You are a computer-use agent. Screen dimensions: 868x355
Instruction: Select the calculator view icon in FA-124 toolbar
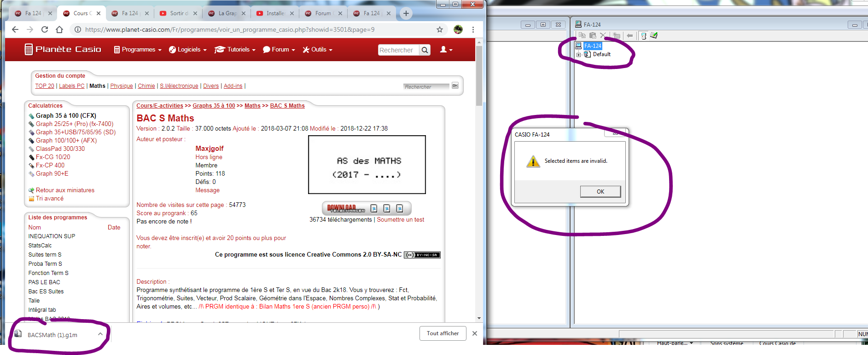tap(644, 35)
